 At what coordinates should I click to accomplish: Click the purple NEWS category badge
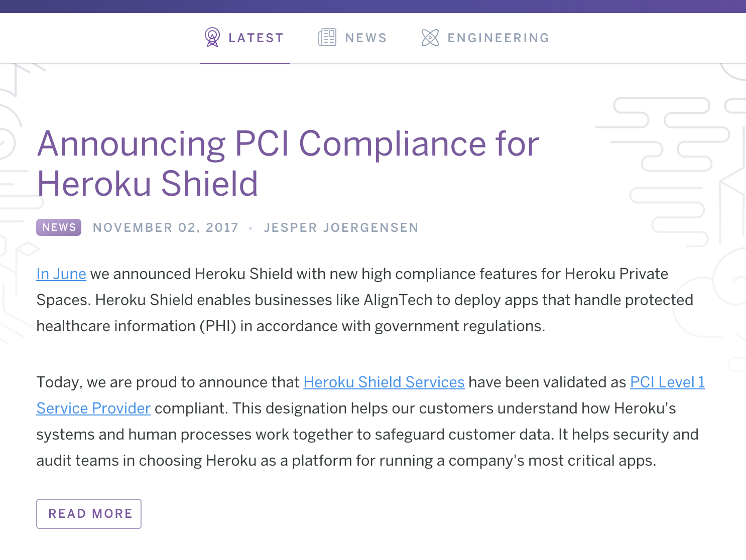pos(58,227)
